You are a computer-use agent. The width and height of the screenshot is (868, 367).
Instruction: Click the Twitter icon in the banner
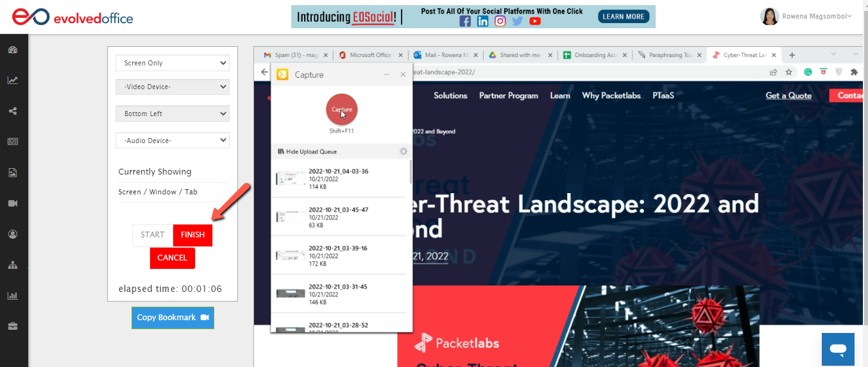tap(517, 21)
